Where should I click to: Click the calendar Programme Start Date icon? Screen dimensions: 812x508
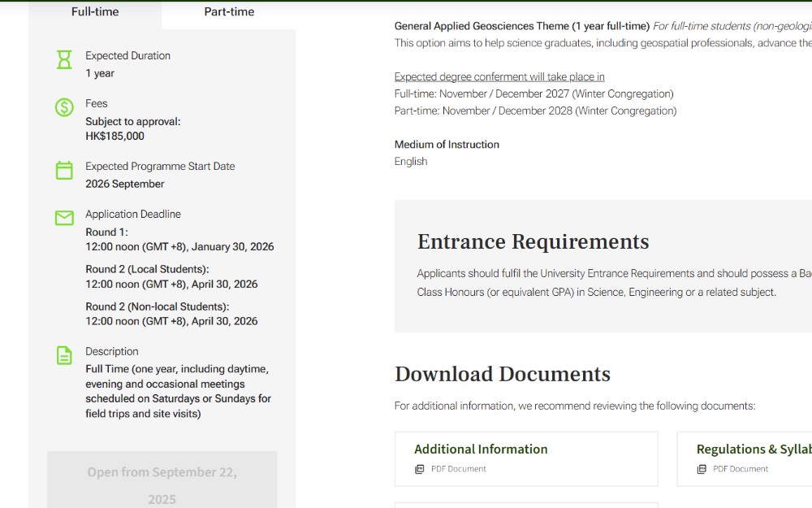click(64, 170)
